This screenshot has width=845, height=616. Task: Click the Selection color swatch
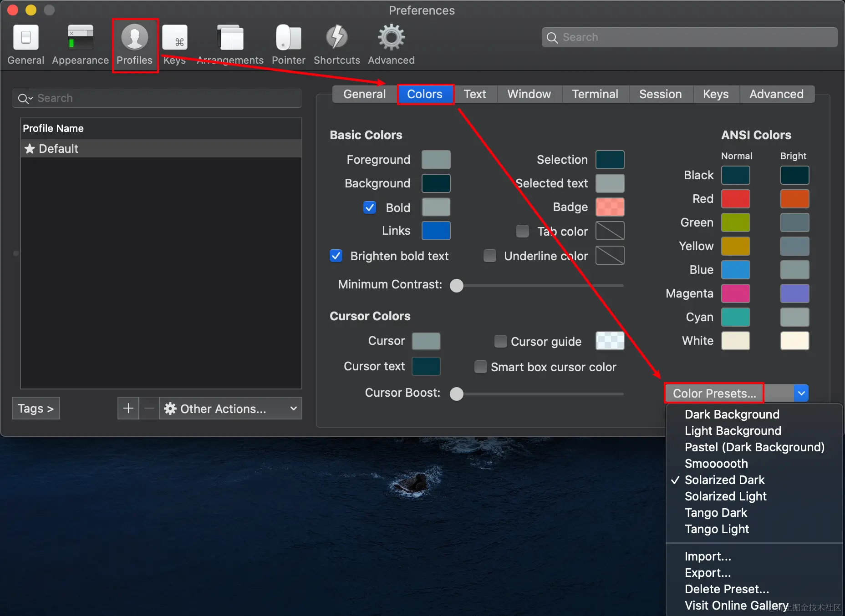pos(610,160)
